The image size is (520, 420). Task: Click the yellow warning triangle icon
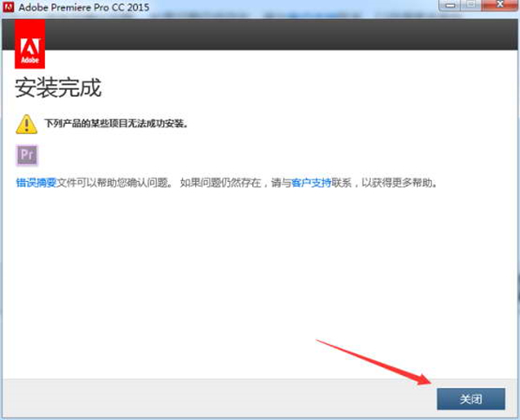(27, 125)
